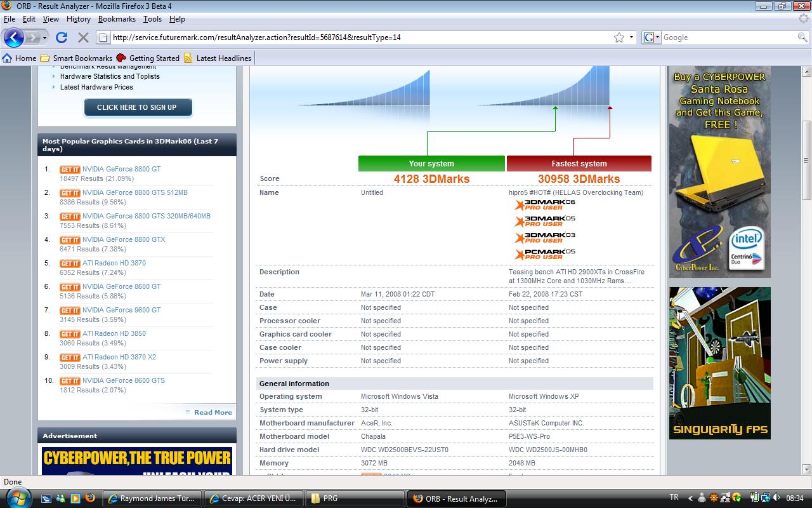Go back with the Back arrow button
The image size is (812, 508).
tap(14, 37)
